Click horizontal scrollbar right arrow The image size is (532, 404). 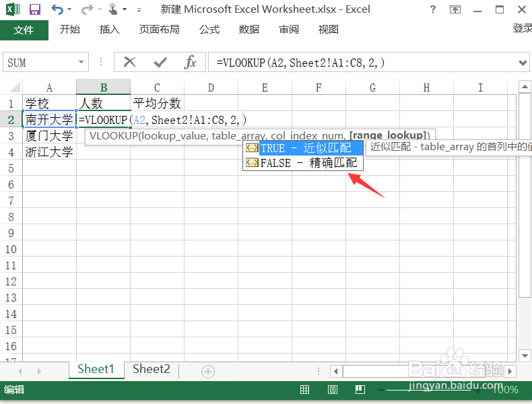click(x=510, y=371)
